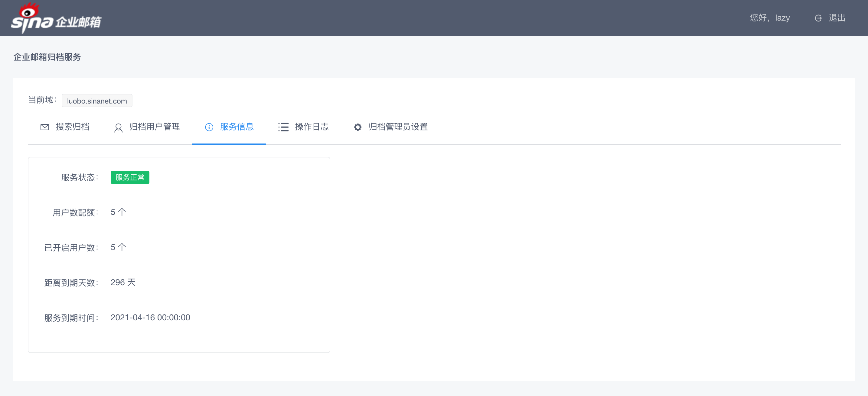
Task: Switch to 归档用户管理 tab
Action: [x=154, y=127]
